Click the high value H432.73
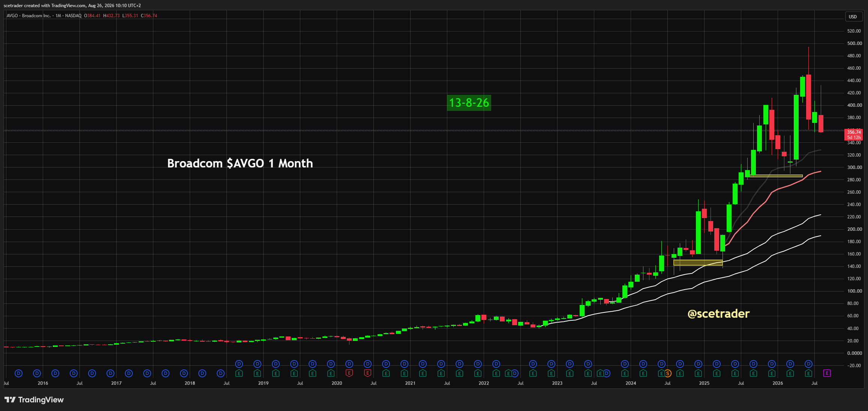Viewport: 868px width, 411px height. click(111, 16)
